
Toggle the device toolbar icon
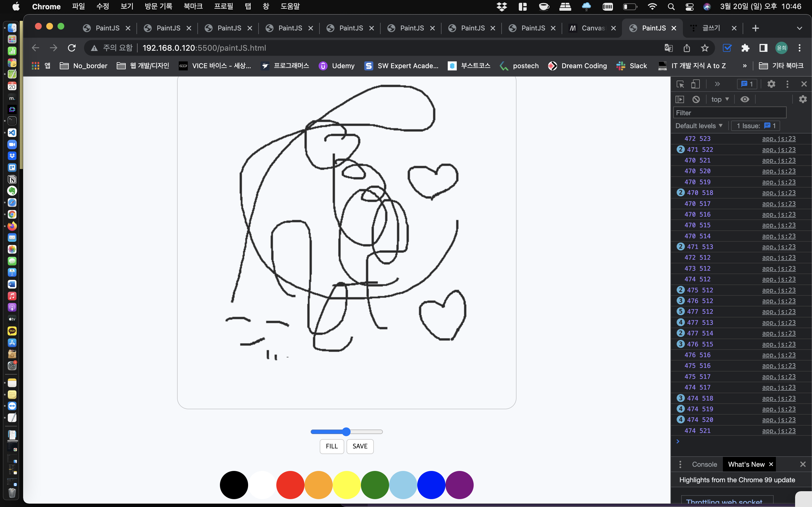tap(695, 84)
